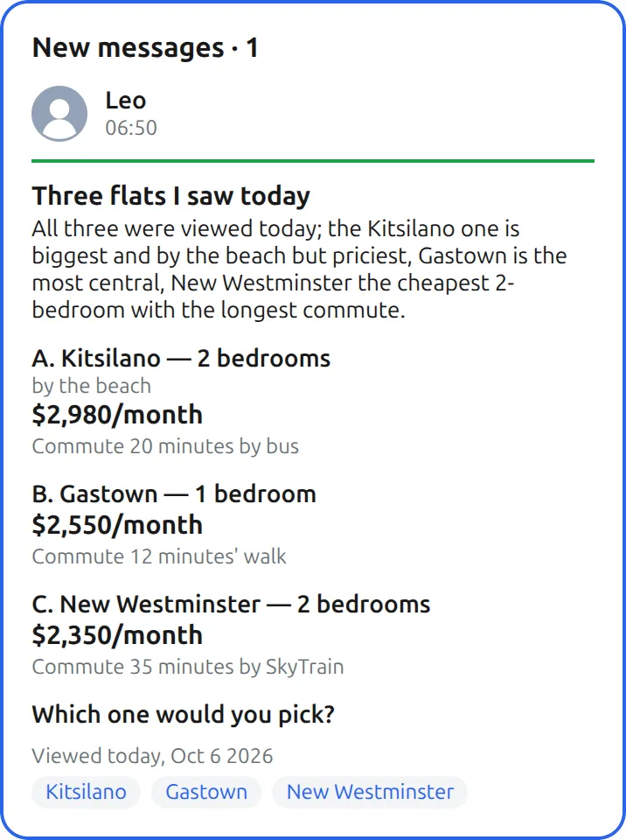Click the summary paragraph about all three flats
626x840 pixels.
click(299, 269)
